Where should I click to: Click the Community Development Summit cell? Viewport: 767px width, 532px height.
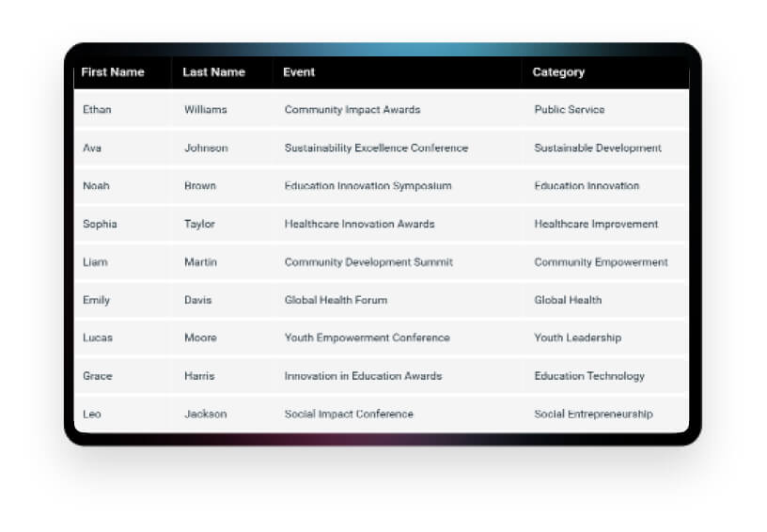pos(368,262)
